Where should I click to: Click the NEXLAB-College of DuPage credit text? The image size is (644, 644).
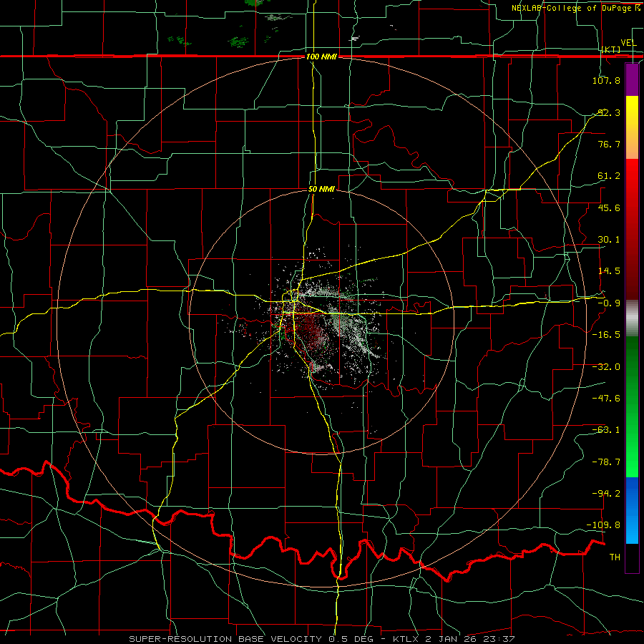click(576, 8)
